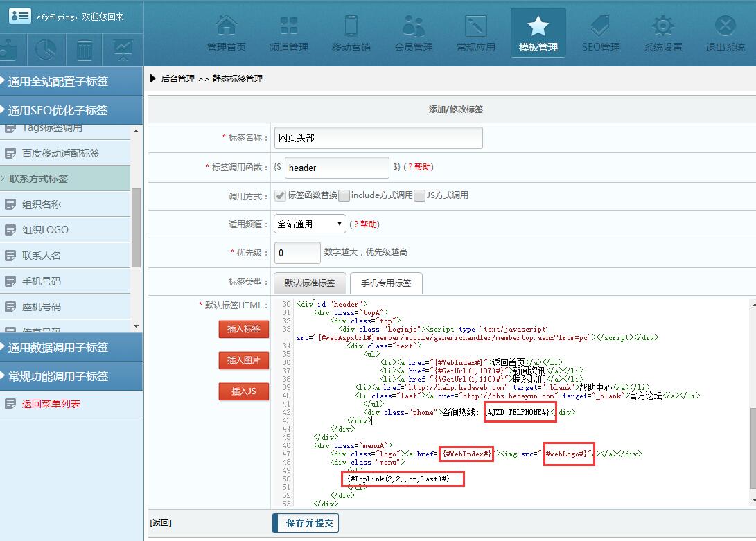Click the 移动营销 phone icon
Viewport: 756px width, 541px height.
351,26
